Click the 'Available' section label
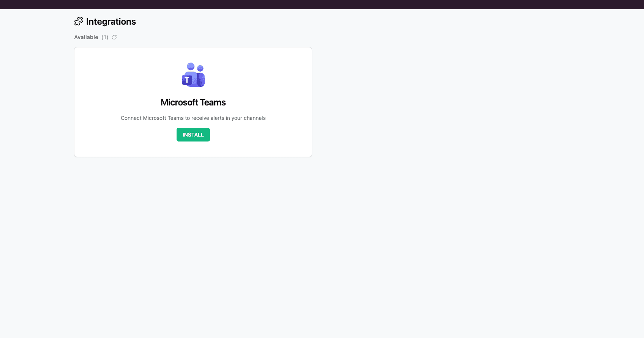 86,37
